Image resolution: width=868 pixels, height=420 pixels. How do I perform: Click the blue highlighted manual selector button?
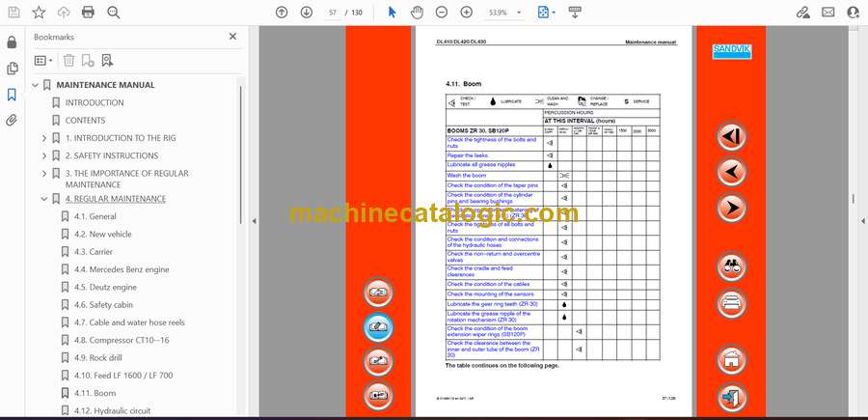(379, 327)
